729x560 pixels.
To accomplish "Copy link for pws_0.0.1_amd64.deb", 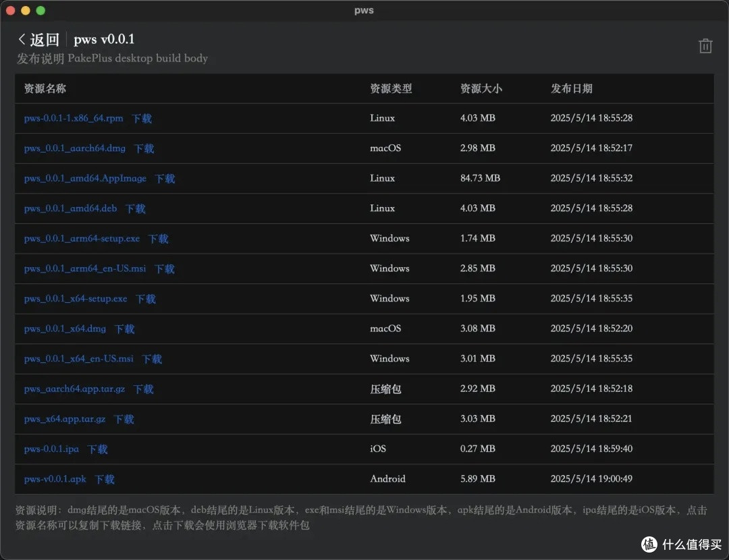I will click(x=70, y=208).
